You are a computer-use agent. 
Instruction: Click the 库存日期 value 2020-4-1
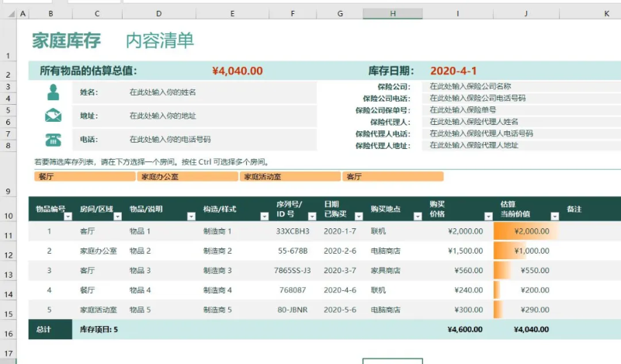coord(453,71)
